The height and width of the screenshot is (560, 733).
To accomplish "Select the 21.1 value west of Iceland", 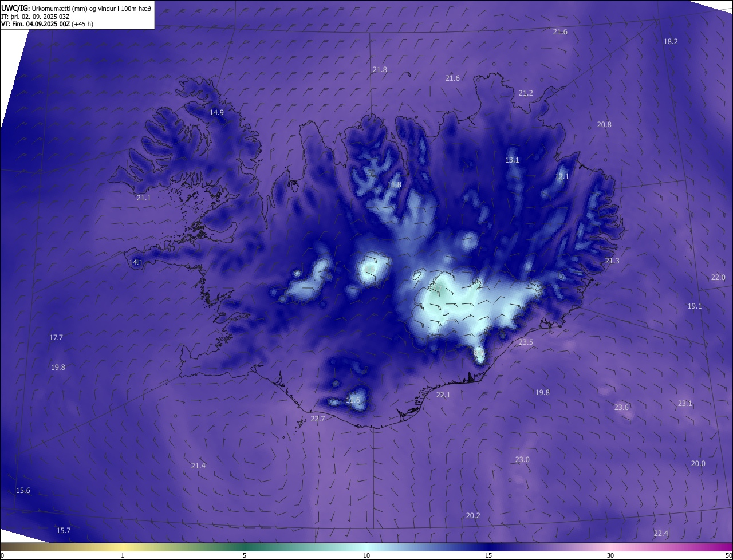I will pos(144,198).
